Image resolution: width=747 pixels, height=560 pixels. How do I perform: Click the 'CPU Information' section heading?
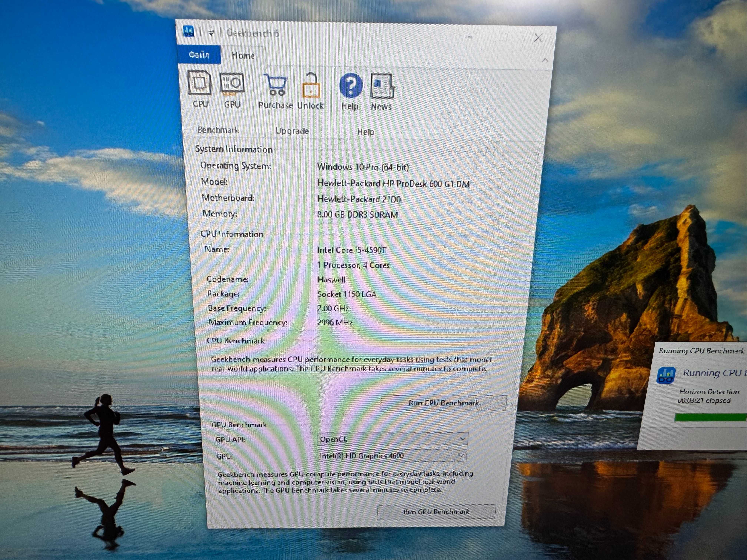(x=232, y=234)
